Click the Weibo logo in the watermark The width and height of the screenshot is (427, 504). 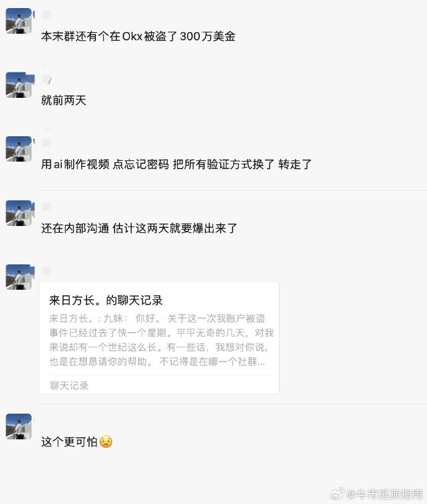(336, 493)
